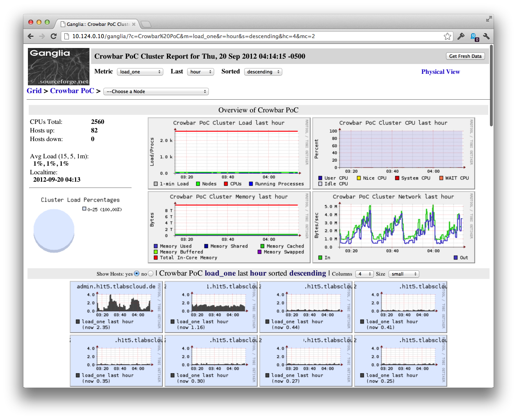Follow the Crowbar PoC breadcrumb link
The height and width of the screenshot is (420, 517).
click(72, 91)
